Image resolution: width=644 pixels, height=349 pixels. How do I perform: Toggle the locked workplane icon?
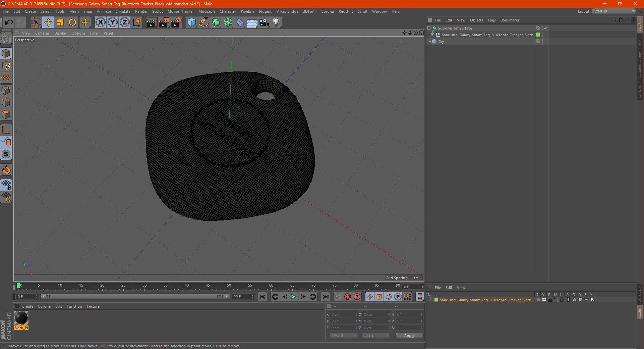tap(6, 185)
